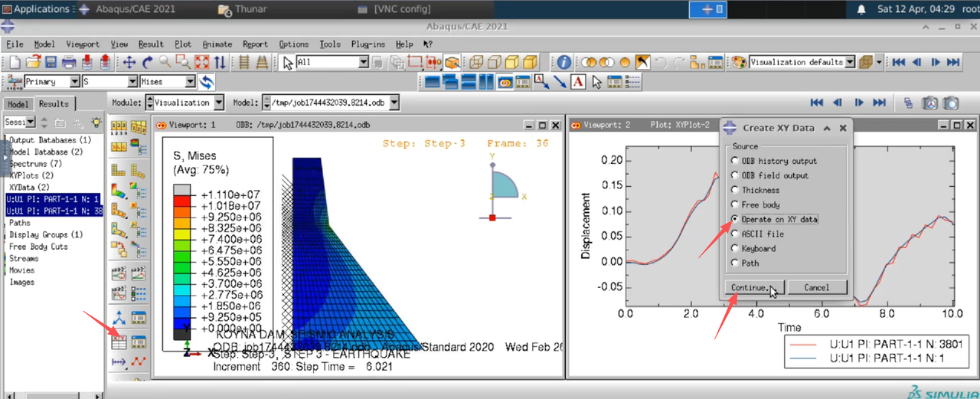
Task: Open the Result menu
Action: point(151,44)
